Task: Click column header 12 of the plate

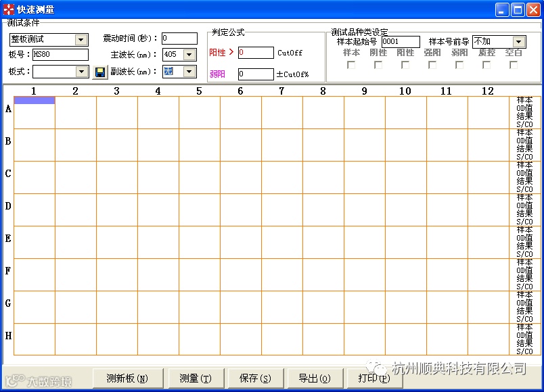Action: (487, 91)
